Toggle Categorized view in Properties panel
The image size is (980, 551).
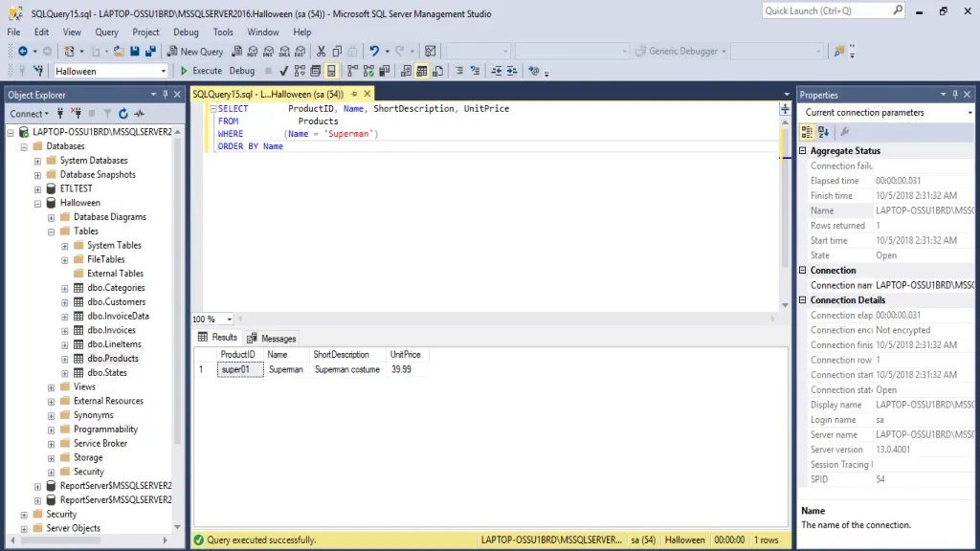(x=807, y=132)
